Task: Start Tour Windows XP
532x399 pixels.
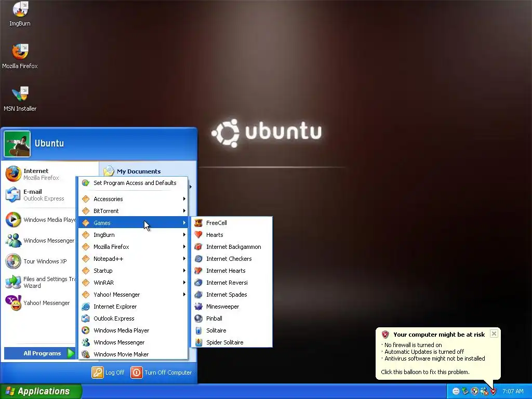Action: pyautogui.click(x=40, y=261)
